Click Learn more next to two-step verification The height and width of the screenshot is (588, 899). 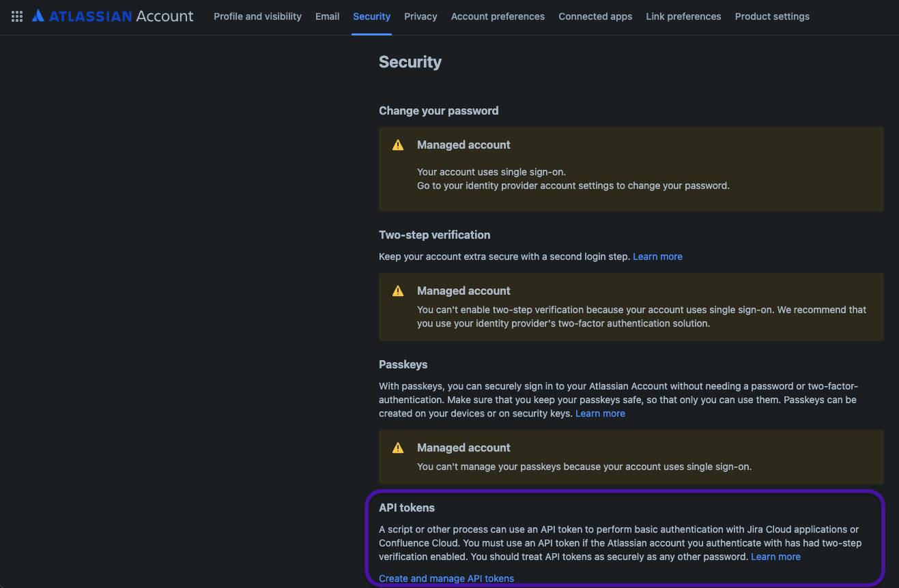[657, 256]
